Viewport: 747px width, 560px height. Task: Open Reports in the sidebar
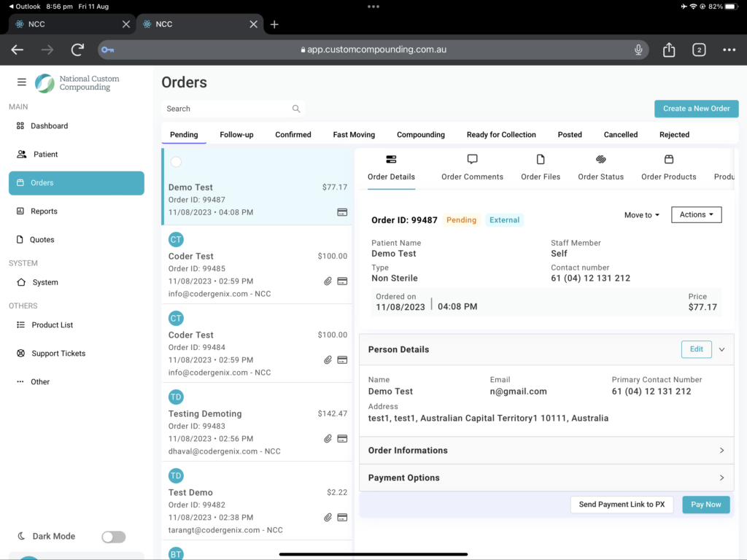(x=44, y=211)
